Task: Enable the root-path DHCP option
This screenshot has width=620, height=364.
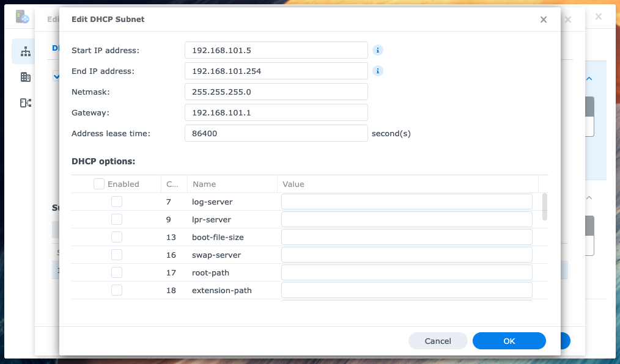Action: coord(117,272)
